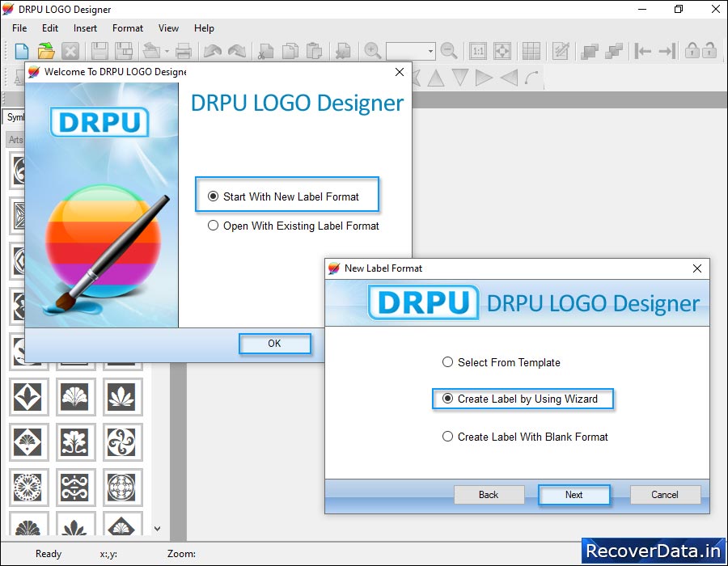The width and height of the screenshot is (728, 566).
Task: Toggle the grid display toolbar icon
Action: tap(531, 51)
